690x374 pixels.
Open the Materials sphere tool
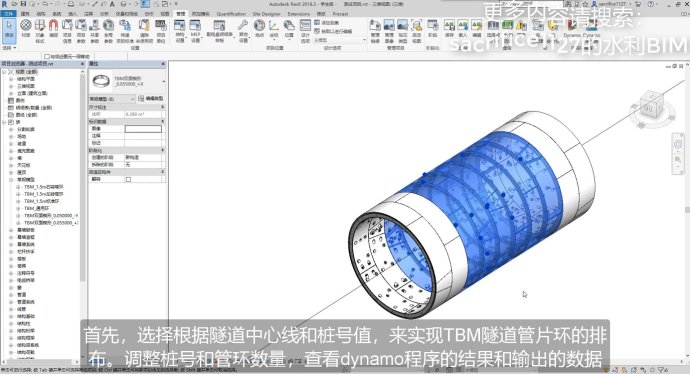click(x=26, y=29)
